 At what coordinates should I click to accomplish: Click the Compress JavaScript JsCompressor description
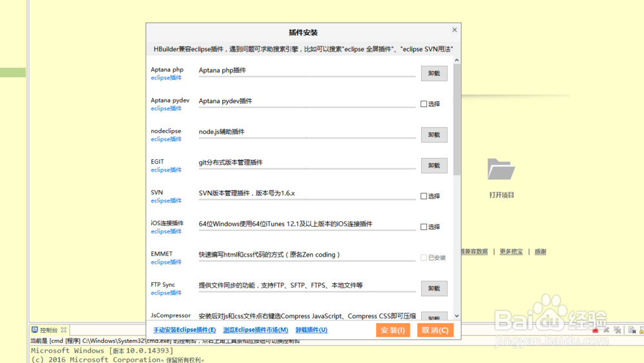coord(307,316)
